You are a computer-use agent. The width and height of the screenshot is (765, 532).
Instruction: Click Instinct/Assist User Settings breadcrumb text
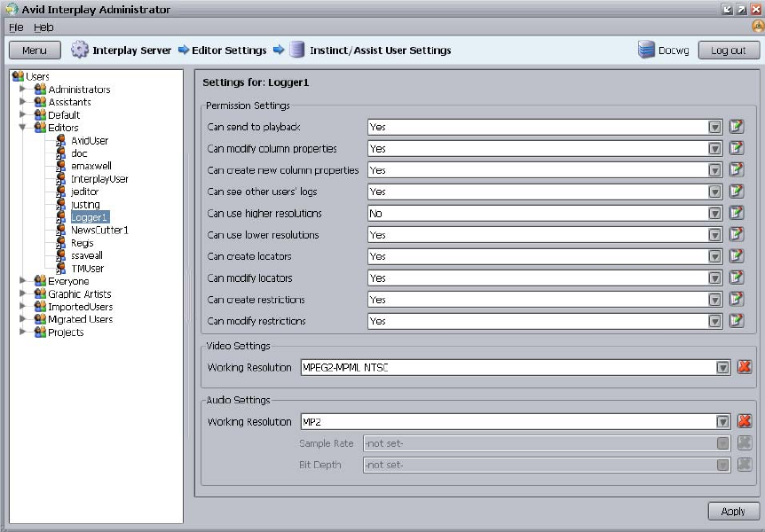tap(380, 51)
